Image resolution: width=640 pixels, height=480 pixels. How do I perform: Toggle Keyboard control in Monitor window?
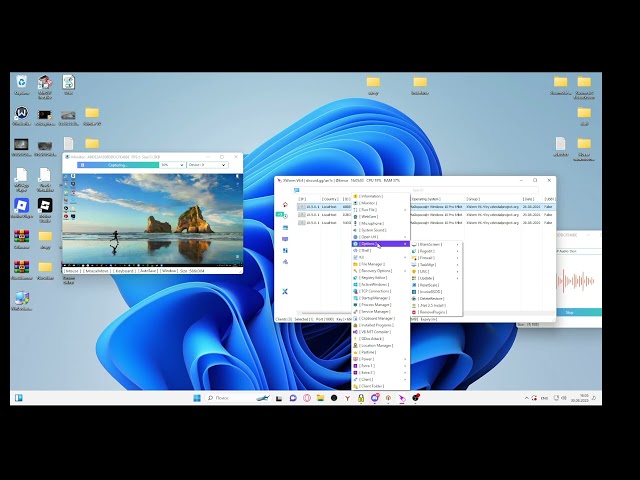pos(124,271)
